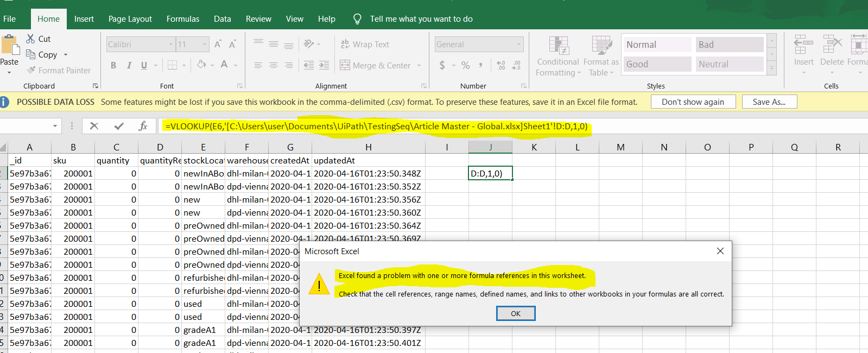Apply Percent Style format
This screenshot has height=353, width=868.
(466, 65)
